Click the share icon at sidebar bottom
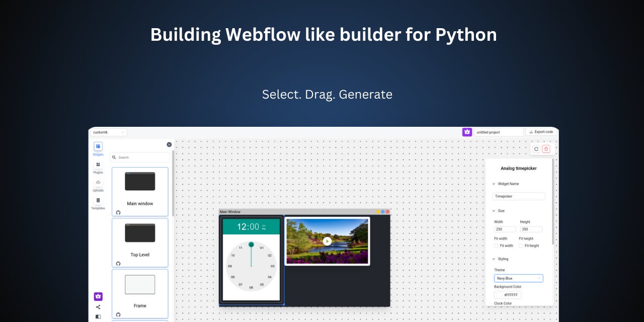The height and width of the screenshot is (322, 644). pos(98,306)
